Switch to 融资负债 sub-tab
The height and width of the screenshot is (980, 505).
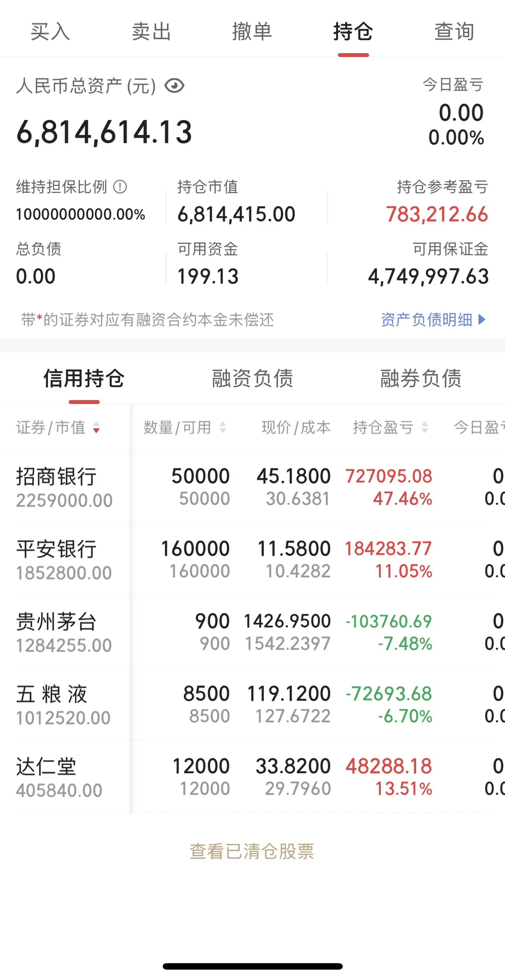(252, 379)
